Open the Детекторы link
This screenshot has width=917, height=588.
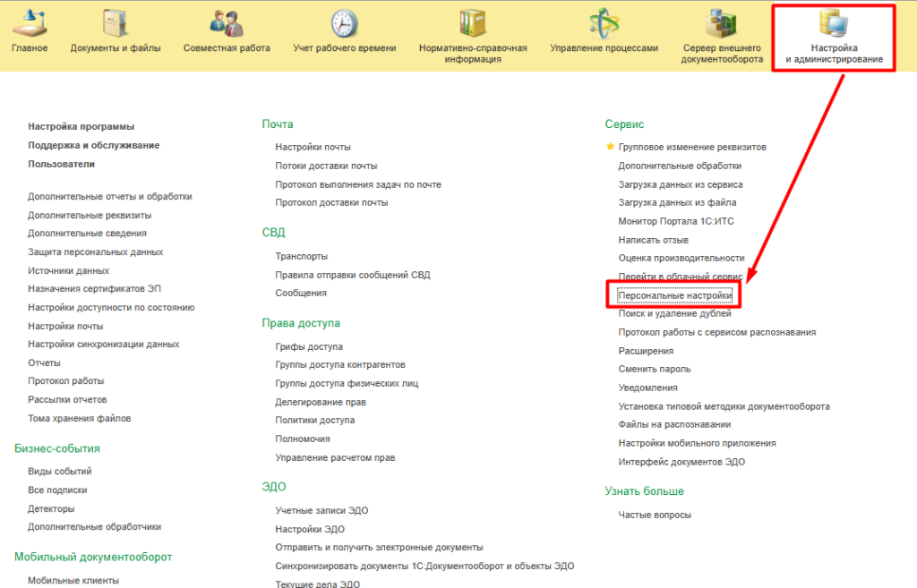click(51, 508)
